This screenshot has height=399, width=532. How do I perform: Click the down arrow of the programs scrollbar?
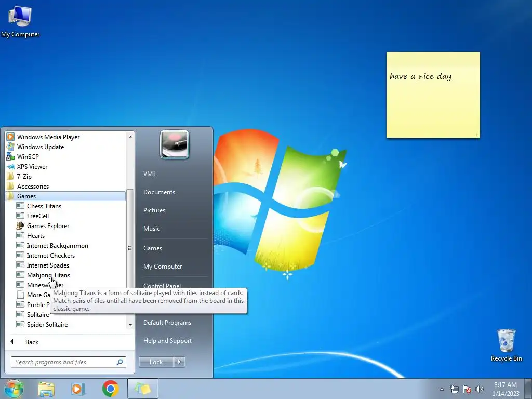(130, 325)
